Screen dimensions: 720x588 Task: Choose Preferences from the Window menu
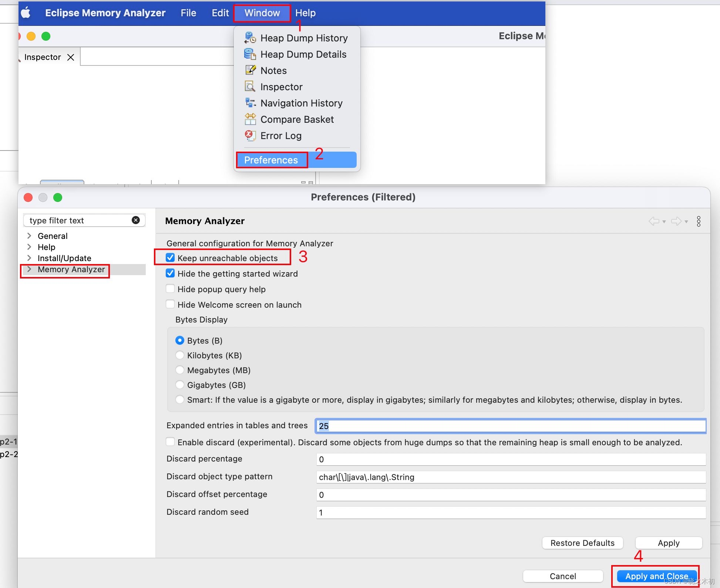click(296, 160)
